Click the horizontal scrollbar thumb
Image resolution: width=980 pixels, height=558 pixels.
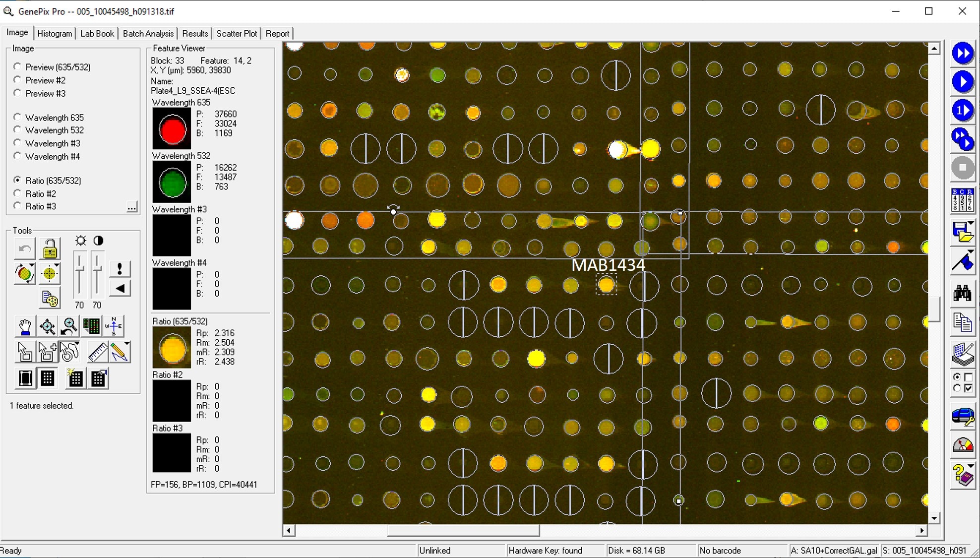463,530
